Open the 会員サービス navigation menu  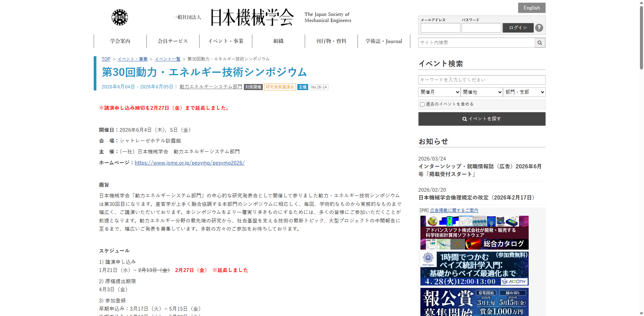[172, 41]
